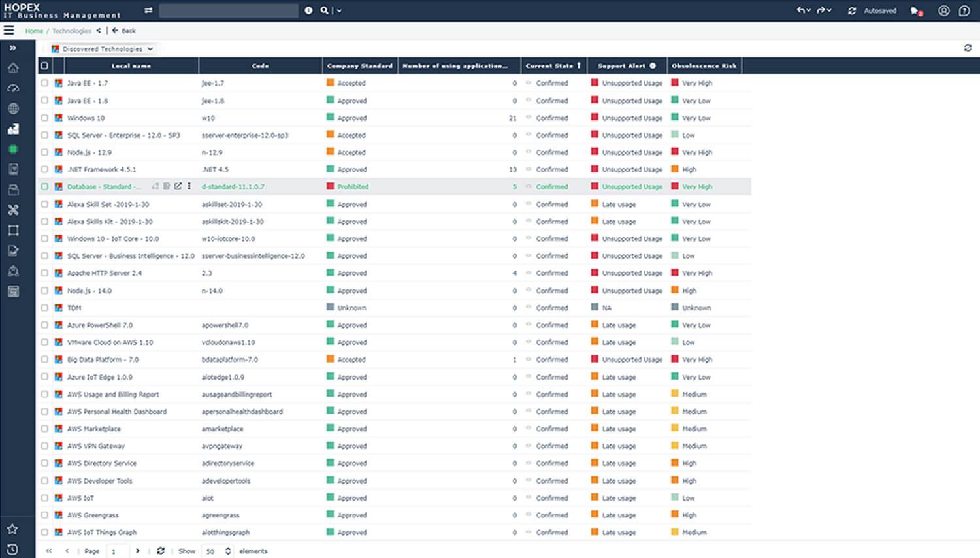Toggle the select-all header checkbox

pos(44,65)
